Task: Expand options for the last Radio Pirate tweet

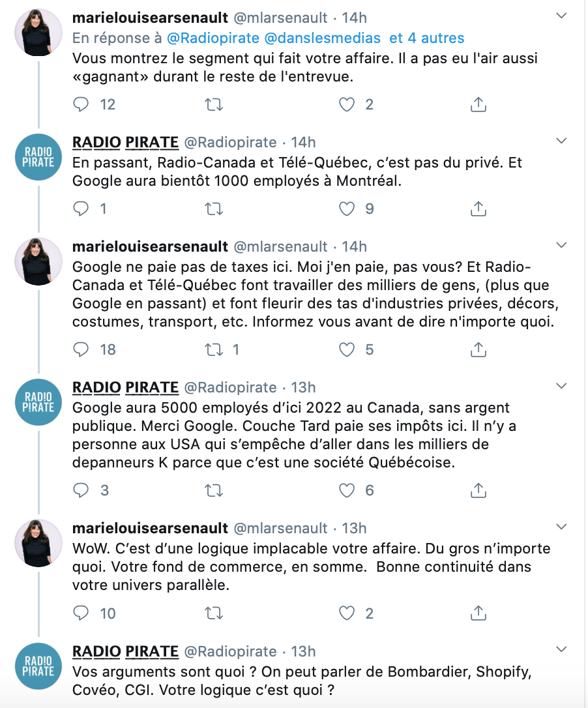Action: pyautogui.click(x=561, y=650)
